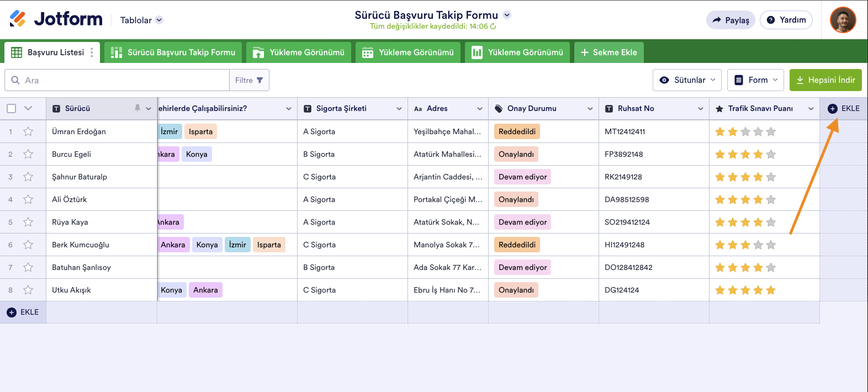Set Berk Kumcuoğlu rating to five stars
The image size is (868, 392).
771,245
